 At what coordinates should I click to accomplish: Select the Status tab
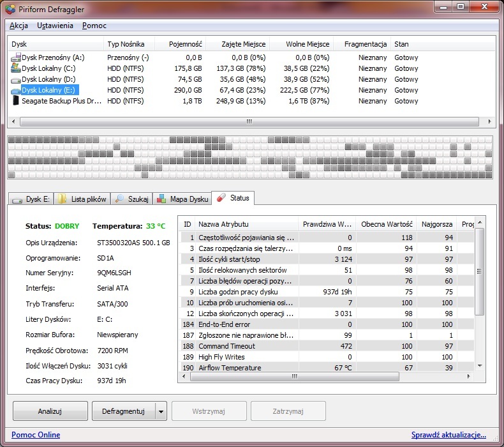(233, 198)
